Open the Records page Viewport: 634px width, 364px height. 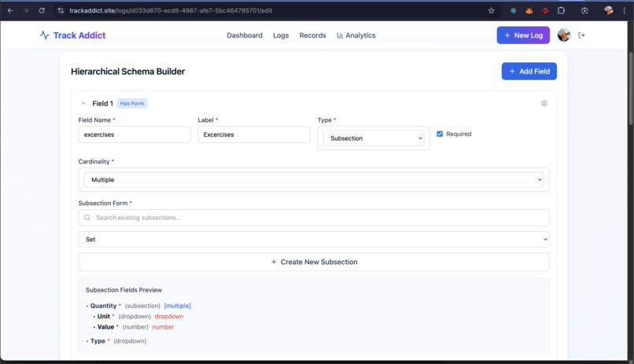(312, 35)
